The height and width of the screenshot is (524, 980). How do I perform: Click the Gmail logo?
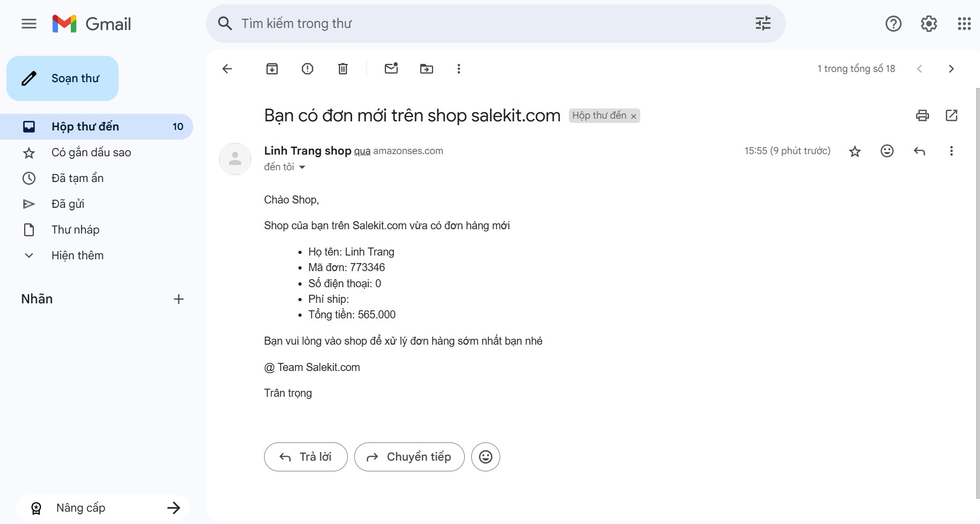coord(92,24)
